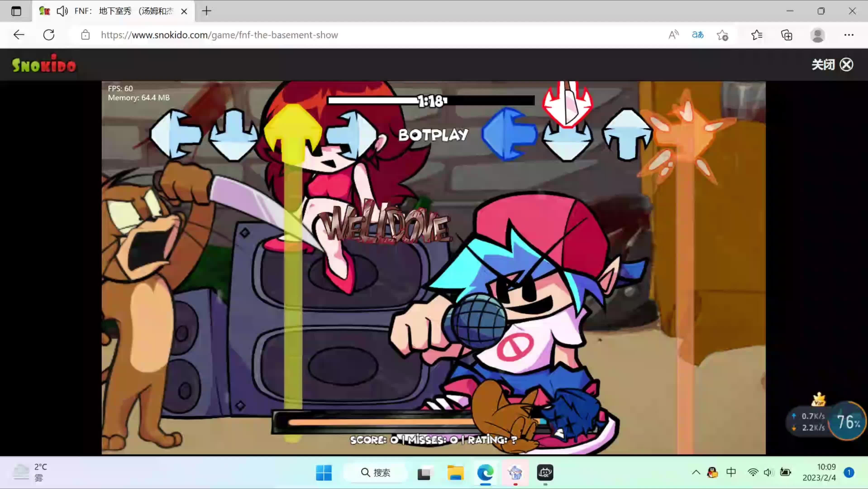868x489 pixels.
Task: Open the Settings and more menu
Action: [849, 35]
